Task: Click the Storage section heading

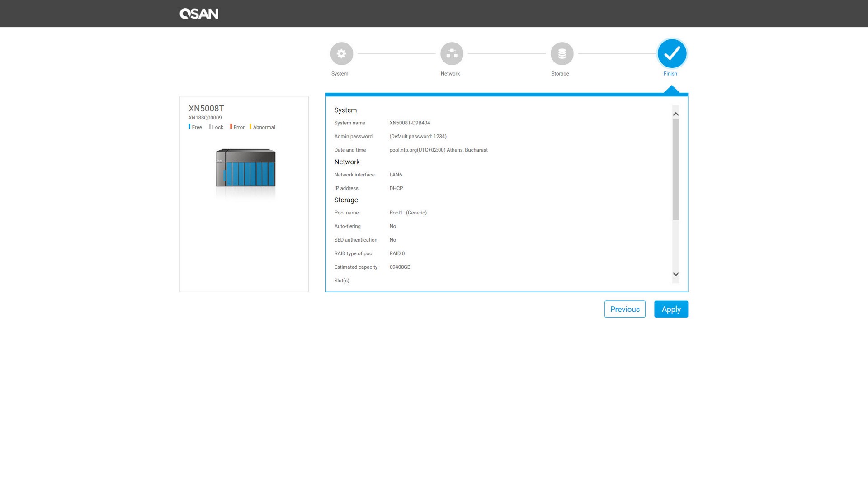Action: pyautogui.click(x=346, y=200)
